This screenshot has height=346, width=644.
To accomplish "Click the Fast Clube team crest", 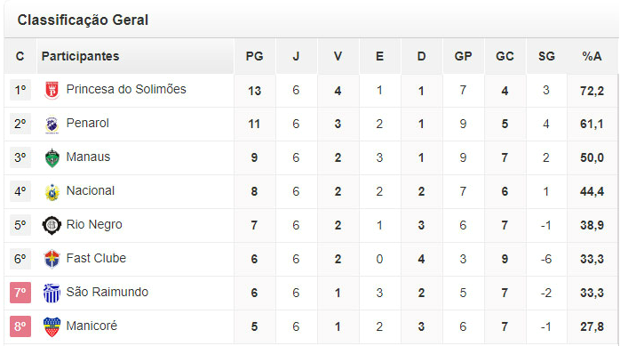I will 52,259.
